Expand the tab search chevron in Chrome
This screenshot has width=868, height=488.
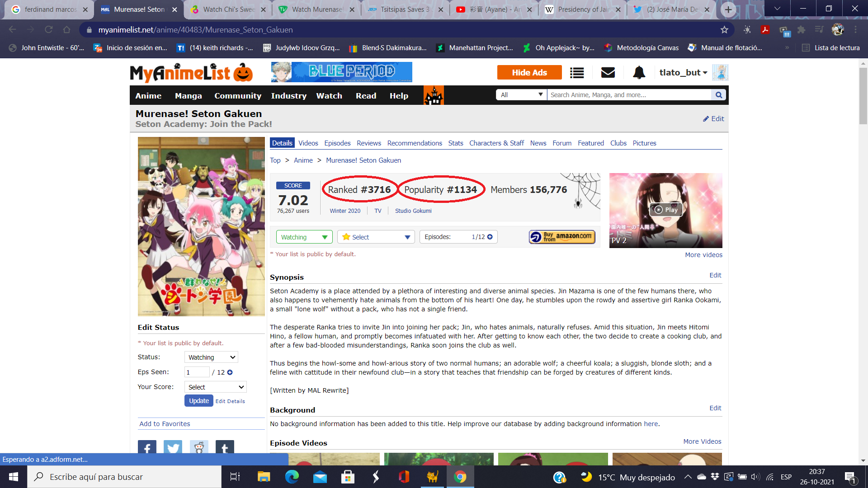[x=777, y=9]
